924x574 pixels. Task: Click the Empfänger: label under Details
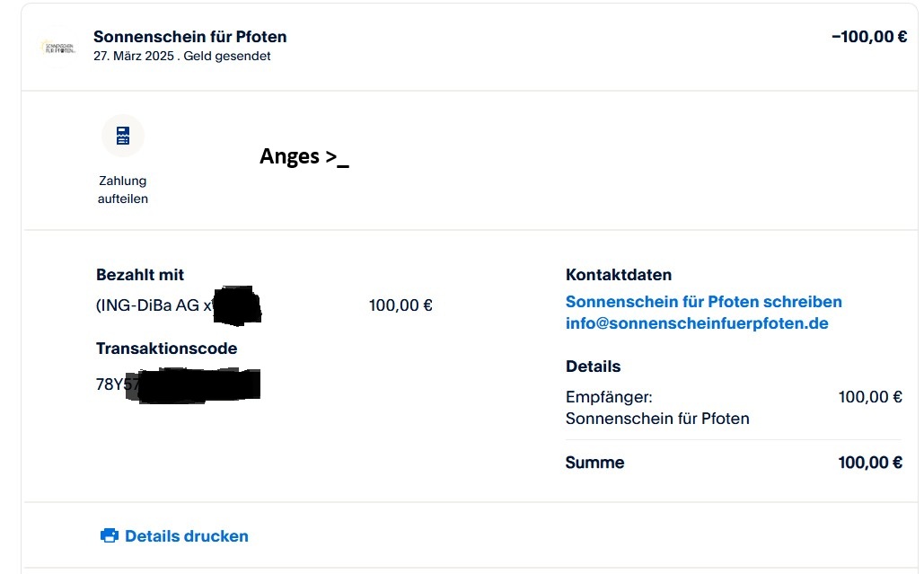608,397
